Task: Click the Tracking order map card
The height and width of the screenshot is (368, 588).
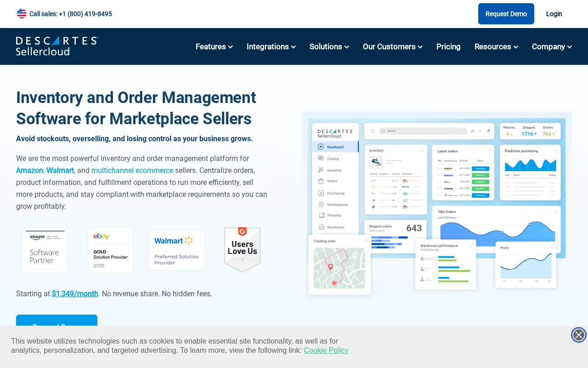Action: click(x=339, y=265)
